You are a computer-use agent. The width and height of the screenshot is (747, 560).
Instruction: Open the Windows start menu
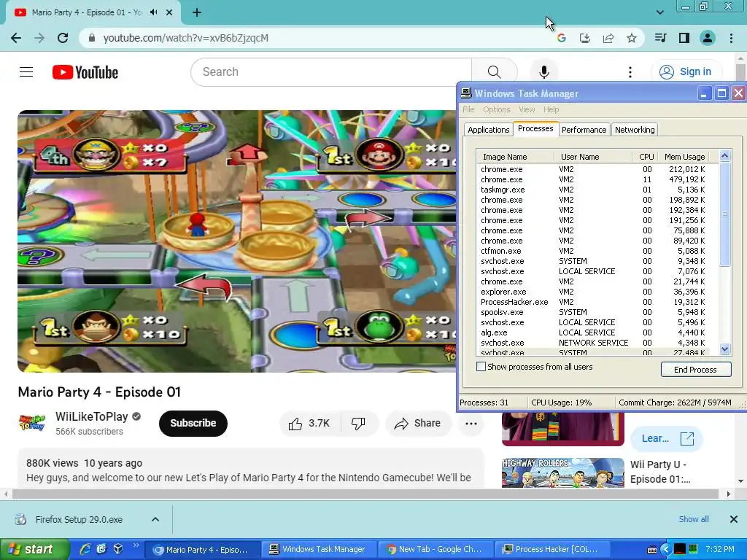click(x=34, y=549)
